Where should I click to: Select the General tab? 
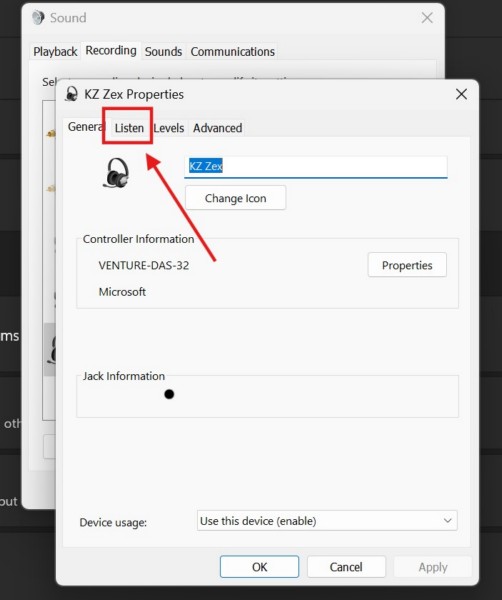click(x=85, y=127)
